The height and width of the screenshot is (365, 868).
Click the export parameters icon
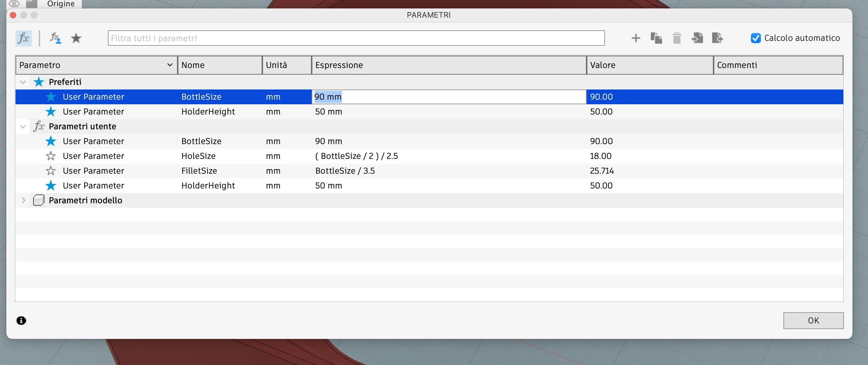coord(717,38)
